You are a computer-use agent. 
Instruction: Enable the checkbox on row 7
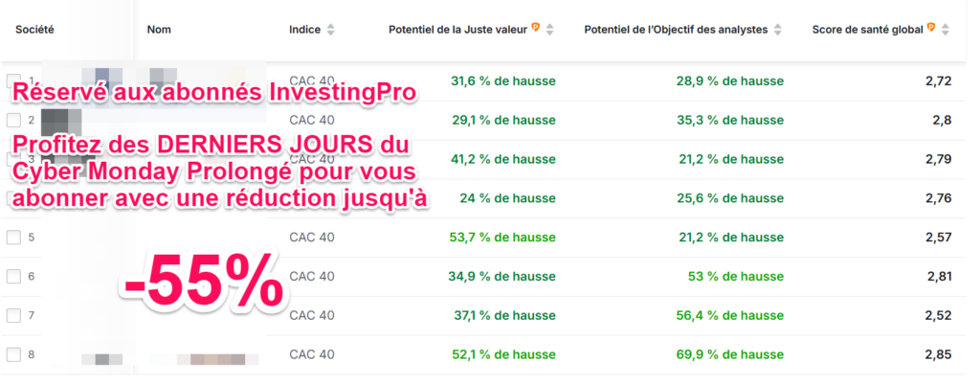(x=14, y=315)
